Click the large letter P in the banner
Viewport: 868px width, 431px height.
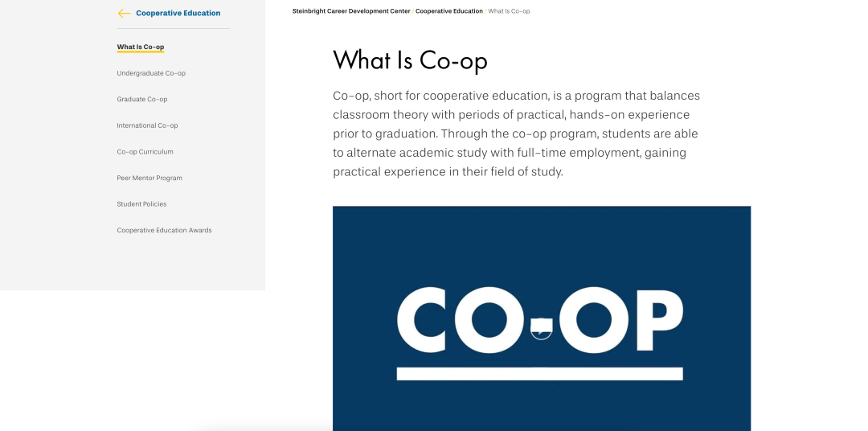pyautogui.click(x=657, y=318)
